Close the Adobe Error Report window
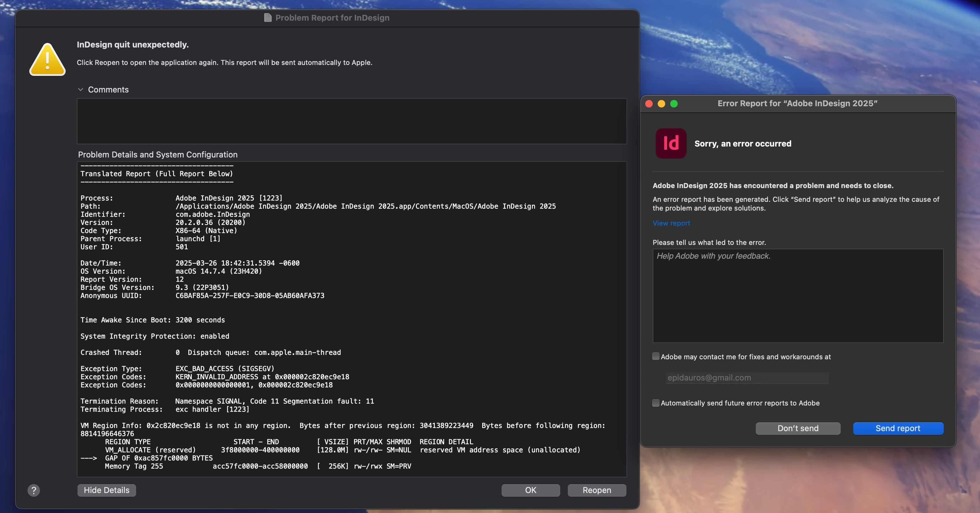 pos(649,103)
